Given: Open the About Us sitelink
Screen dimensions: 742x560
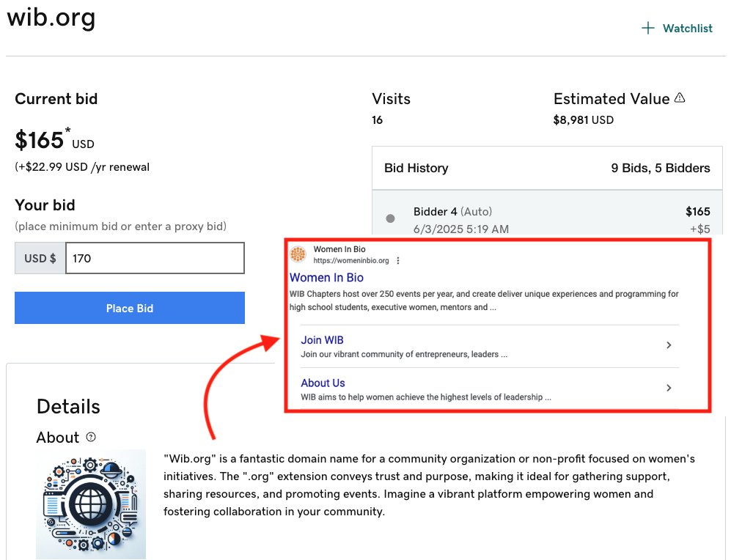Looking at the screenshot, I should point(323,383).
